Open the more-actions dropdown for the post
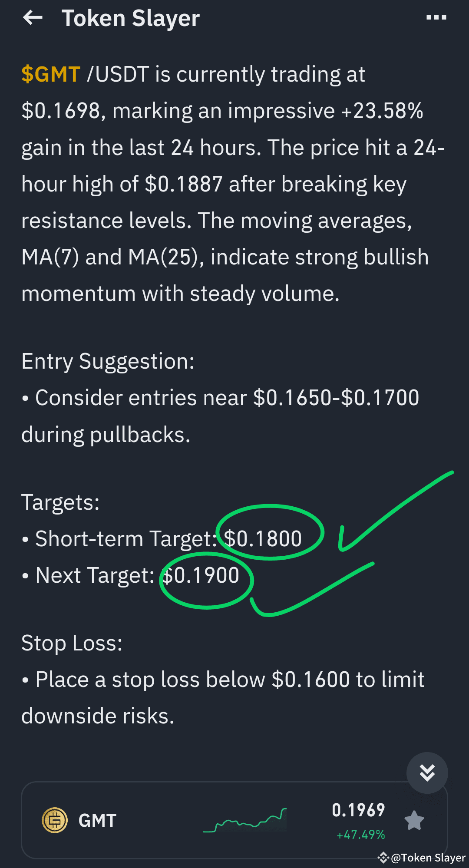The width and height of the screenshot is (469, 868). coord(437,17)
